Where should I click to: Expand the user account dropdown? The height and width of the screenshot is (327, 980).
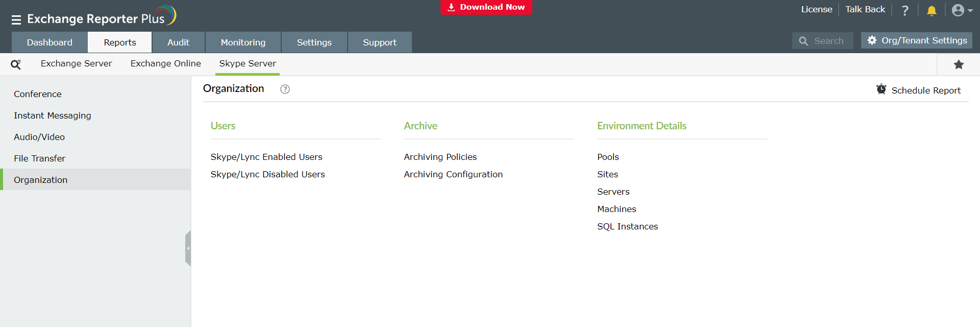pyautogui.click(x=962, y=10)
